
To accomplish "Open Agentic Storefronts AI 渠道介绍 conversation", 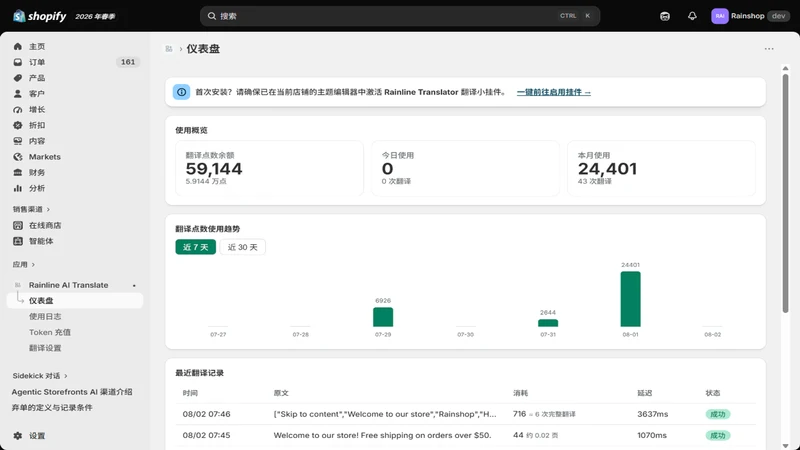I will 72,392.
